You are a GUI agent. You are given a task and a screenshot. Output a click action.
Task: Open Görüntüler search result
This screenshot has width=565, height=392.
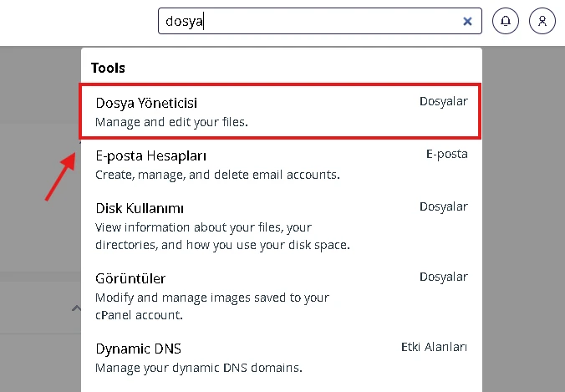tap(281, 297)
